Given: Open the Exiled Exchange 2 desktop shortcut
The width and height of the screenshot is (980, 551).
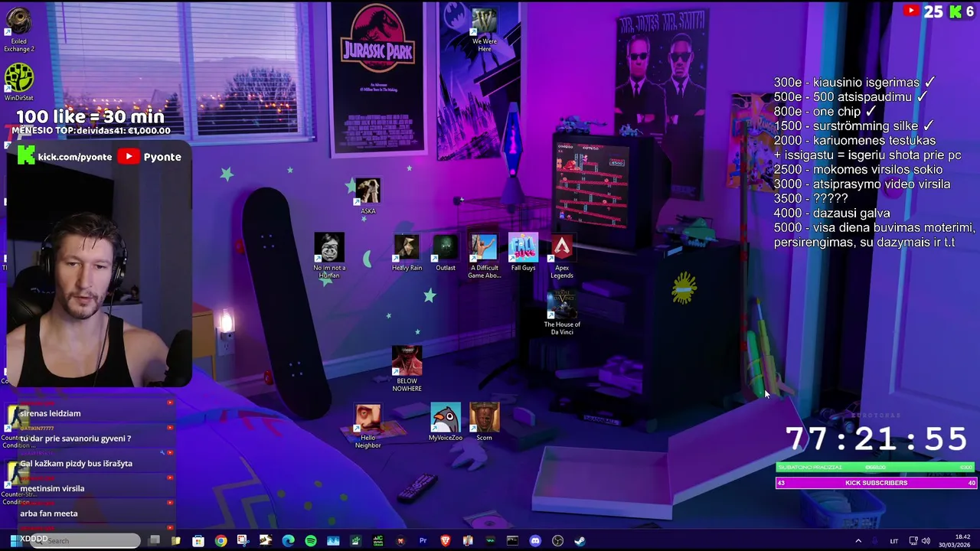Looking at the screenshot, I should coord(18,31).
